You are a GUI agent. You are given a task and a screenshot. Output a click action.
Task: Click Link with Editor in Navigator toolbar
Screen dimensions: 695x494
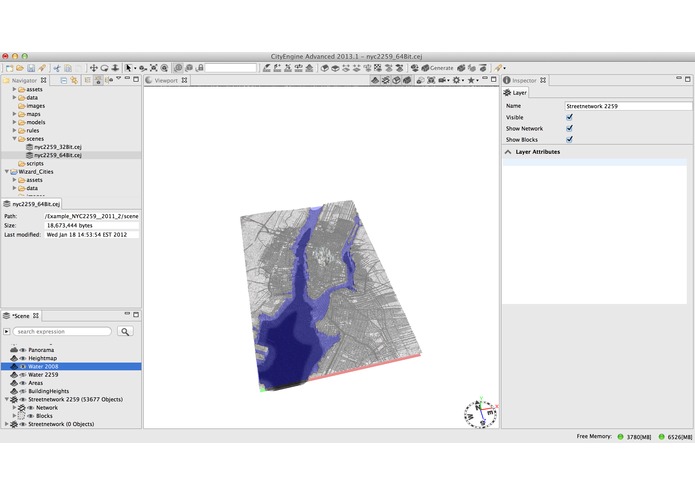point(74,80)
